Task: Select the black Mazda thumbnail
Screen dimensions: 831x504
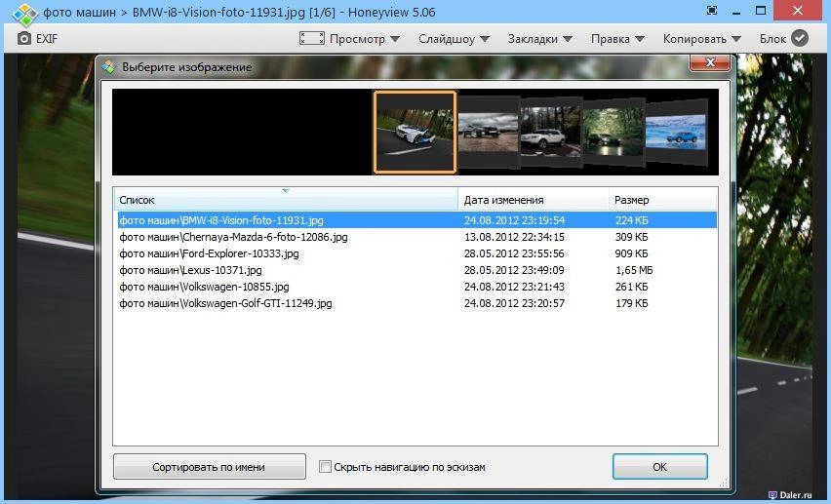Action: 488,133
